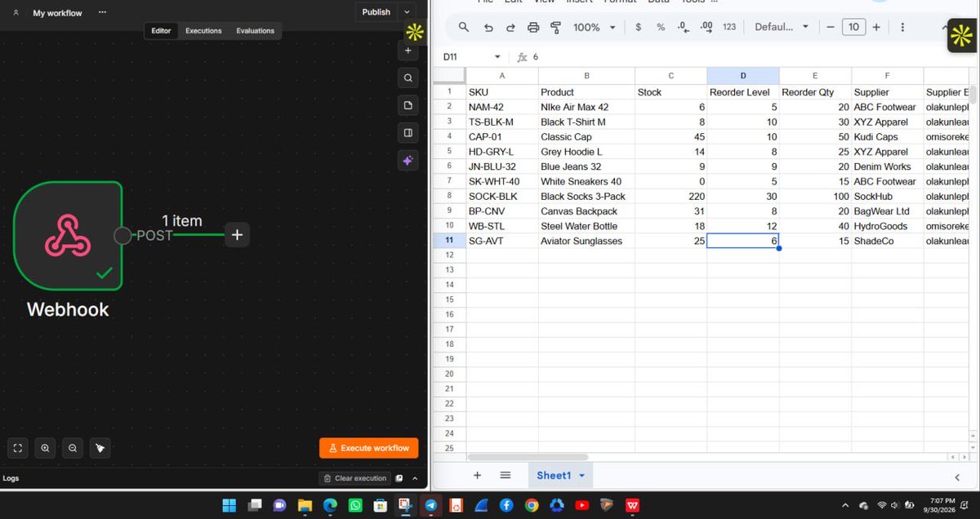Open more toolbar options in Sheets
The width and height of the screenshot is (980, 519).
(902, 27)
